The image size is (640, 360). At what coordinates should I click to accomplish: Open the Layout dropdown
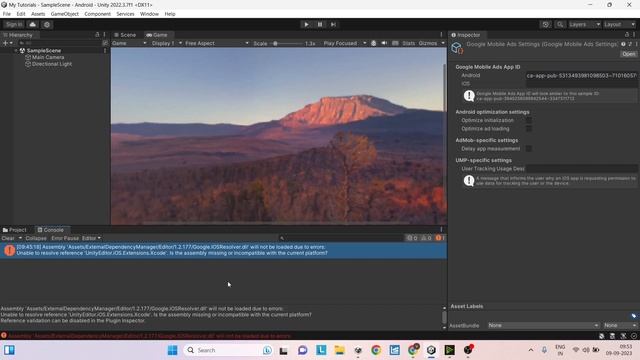(x=619, y=24)
